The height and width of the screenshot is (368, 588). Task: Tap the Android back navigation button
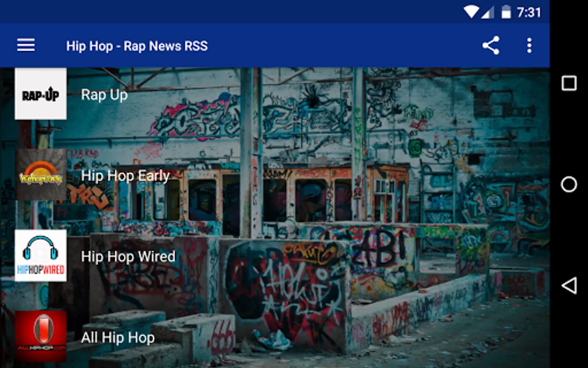click(x=569, y=285)
